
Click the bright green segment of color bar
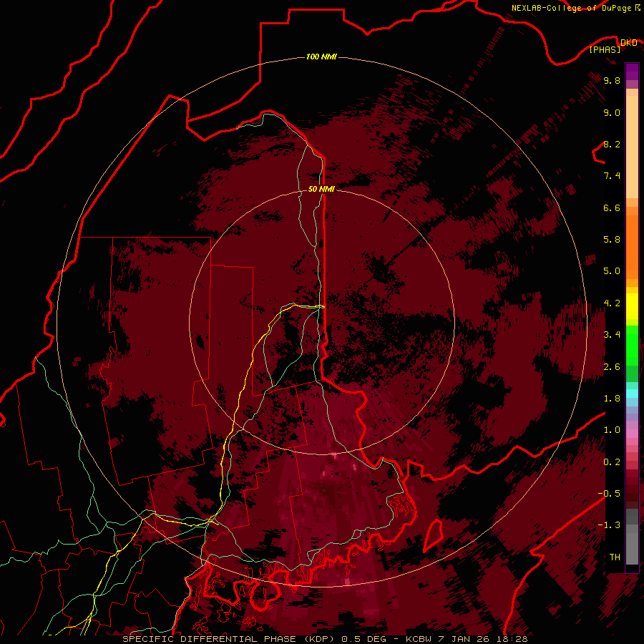[x=632, y=345]
